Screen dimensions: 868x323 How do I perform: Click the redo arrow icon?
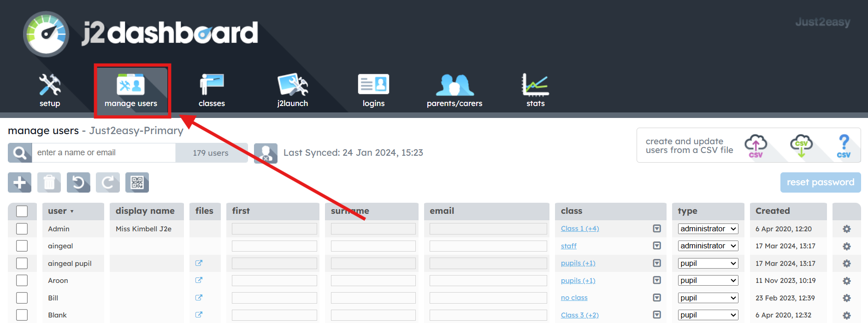coord(108,182)
